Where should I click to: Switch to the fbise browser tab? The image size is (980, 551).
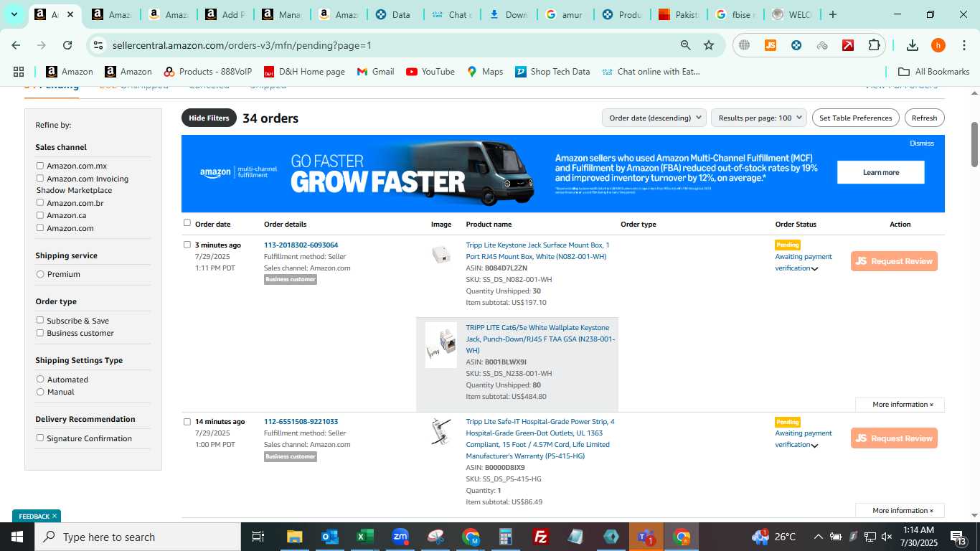pyautogui.click(x=735, y=14)
